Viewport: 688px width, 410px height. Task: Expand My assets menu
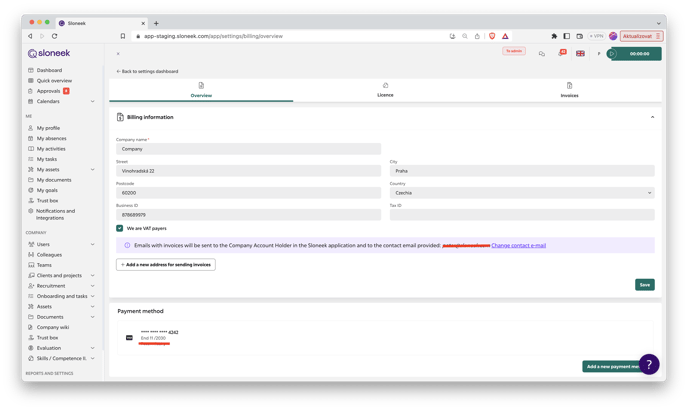pyautogui.click(x=93, y=169)
